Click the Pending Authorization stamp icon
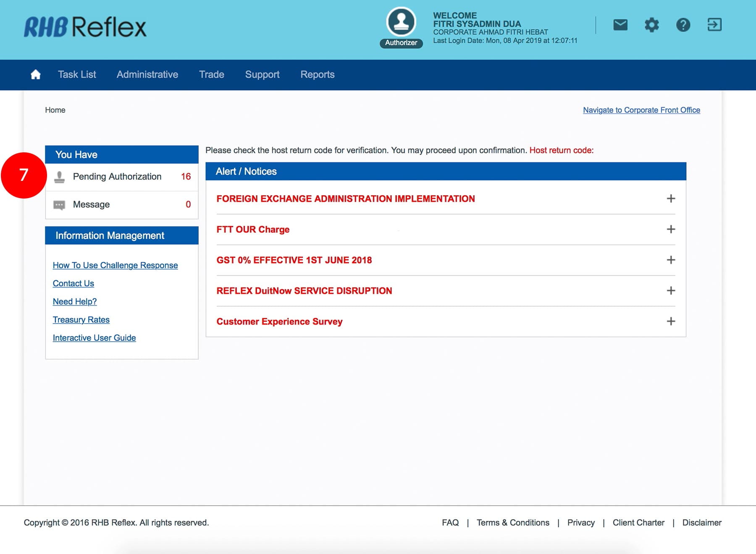Screen dimensions: 756x554 click(60, 177)
